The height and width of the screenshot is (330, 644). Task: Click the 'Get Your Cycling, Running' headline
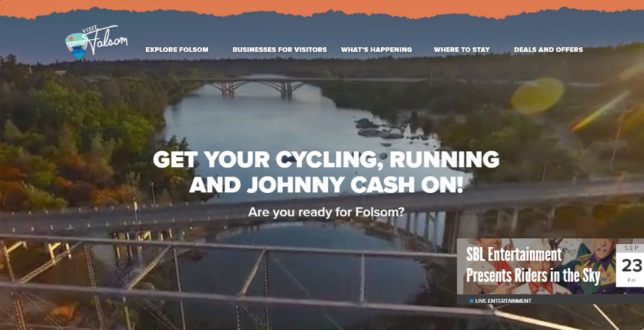326,159
